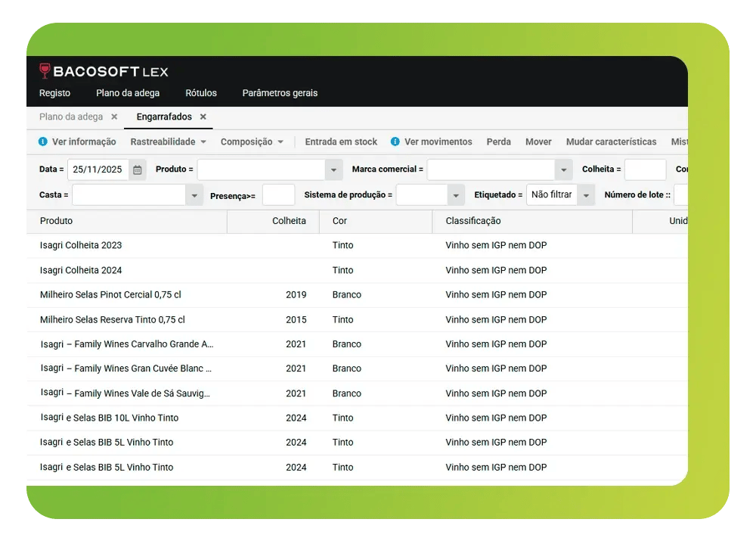Image resolution: width=756 pixels, height=541 pixels.
Task: Expand the Composição toolbar menu
Action: tap(252, 141)
